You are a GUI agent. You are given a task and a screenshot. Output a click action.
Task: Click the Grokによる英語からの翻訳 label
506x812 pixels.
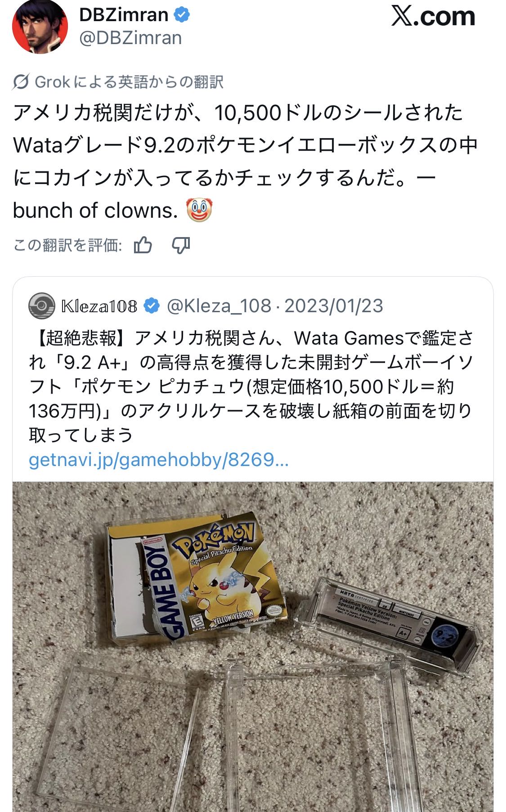pos(129,82)
